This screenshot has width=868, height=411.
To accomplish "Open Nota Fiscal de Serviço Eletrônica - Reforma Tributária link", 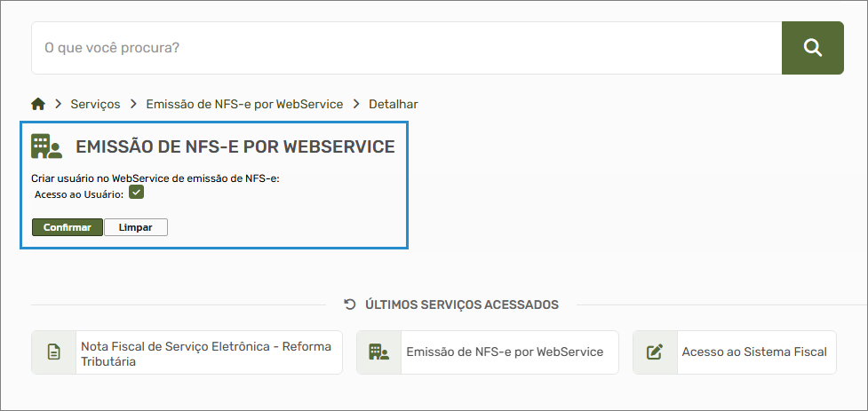I will coord(206,352).
